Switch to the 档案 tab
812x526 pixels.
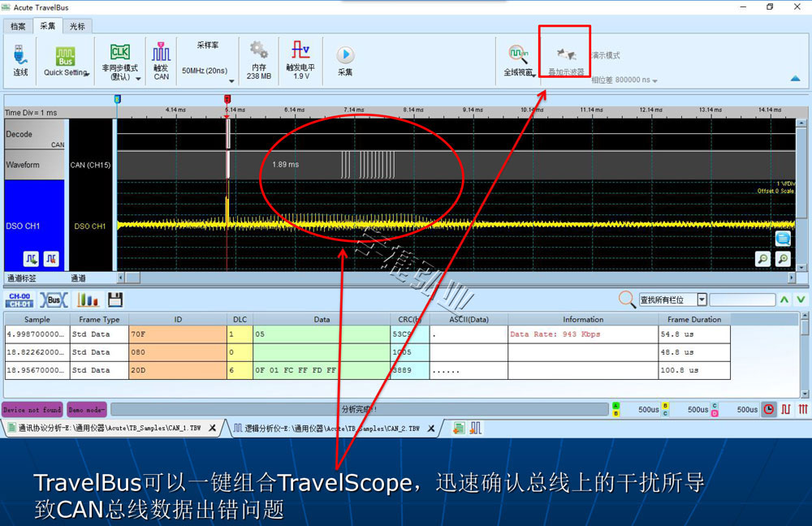[x=18, y=26]
